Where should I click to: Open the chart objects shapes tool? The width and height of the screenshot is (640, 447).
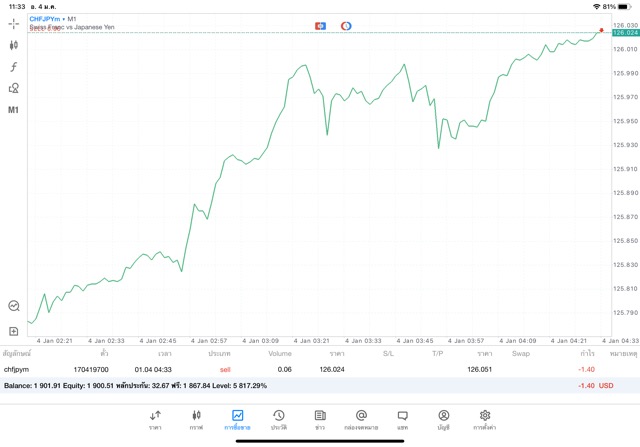13,88
